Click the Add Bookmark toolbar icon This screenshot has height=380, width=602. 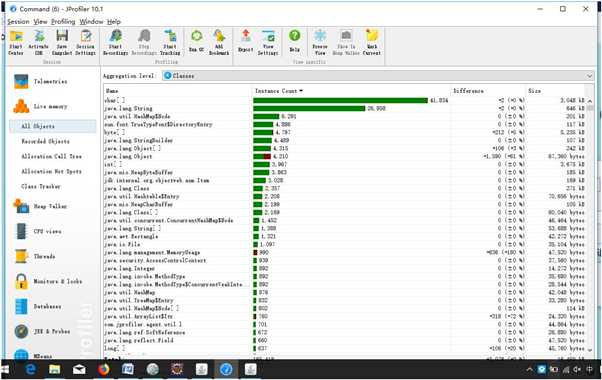coord(219,42)
